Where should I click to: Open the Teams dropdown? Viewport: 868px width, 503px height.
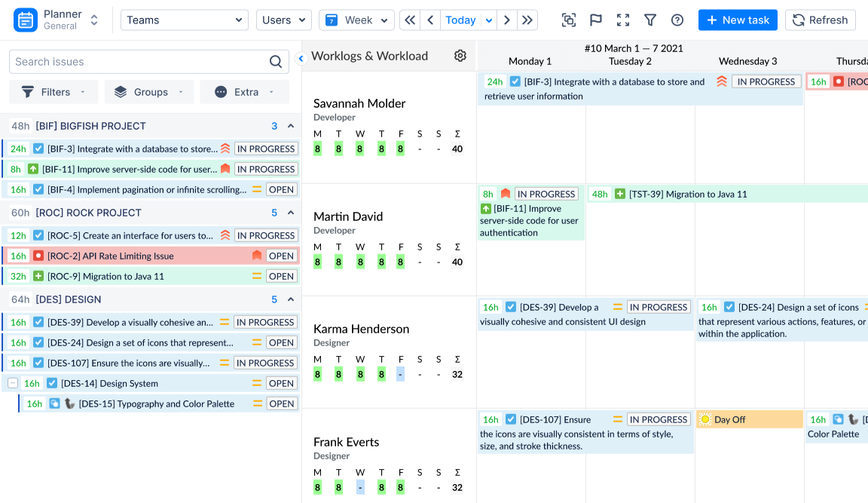pos(184,20)
